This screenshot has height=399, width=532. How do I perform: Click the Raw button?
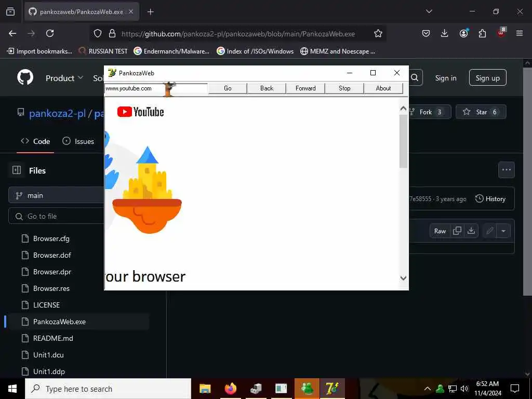440,231
